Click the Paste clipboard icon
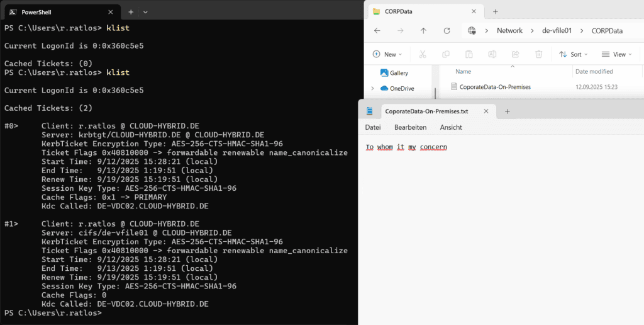This screenshot has width=644, height=325. (469, 54)
